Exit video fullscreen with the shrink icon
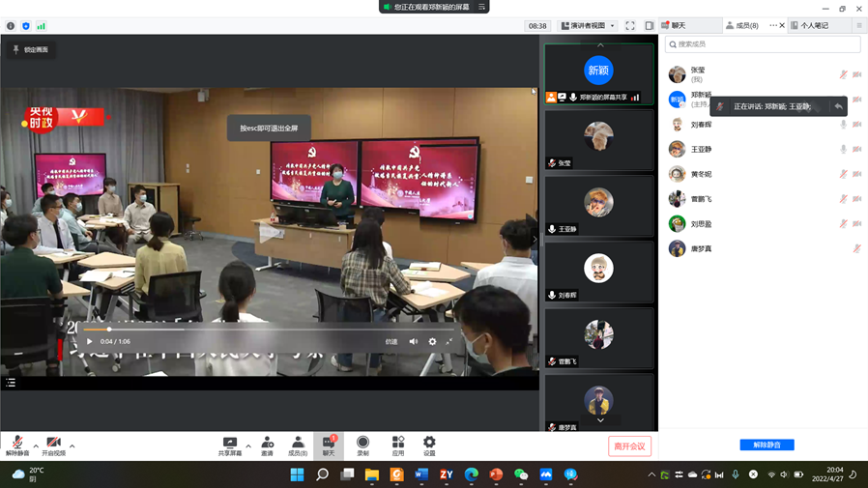The height and width of the screenshot is (488, 868). (x=449, y=341)
